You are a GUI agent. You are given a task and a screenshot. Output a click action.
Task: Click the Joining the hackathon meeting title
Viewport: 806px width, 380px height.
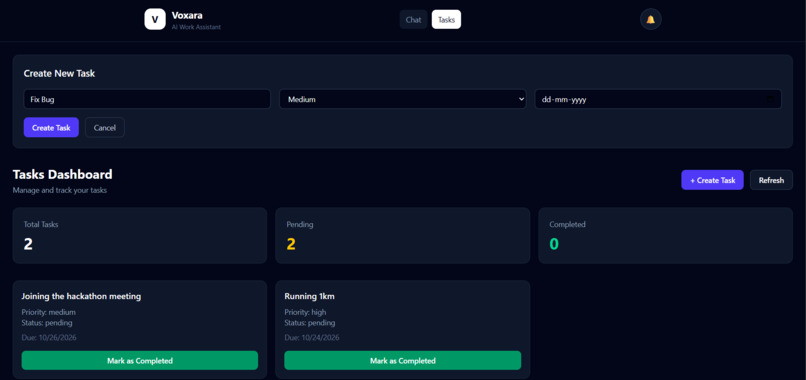81,296
